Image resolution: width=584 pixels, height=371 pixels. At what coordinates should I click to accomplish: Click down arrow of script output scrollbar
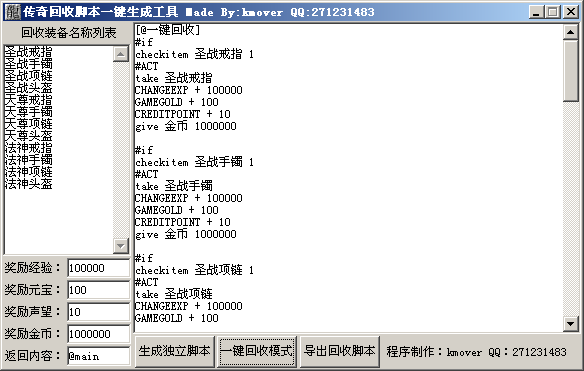(x=571, y=324)
